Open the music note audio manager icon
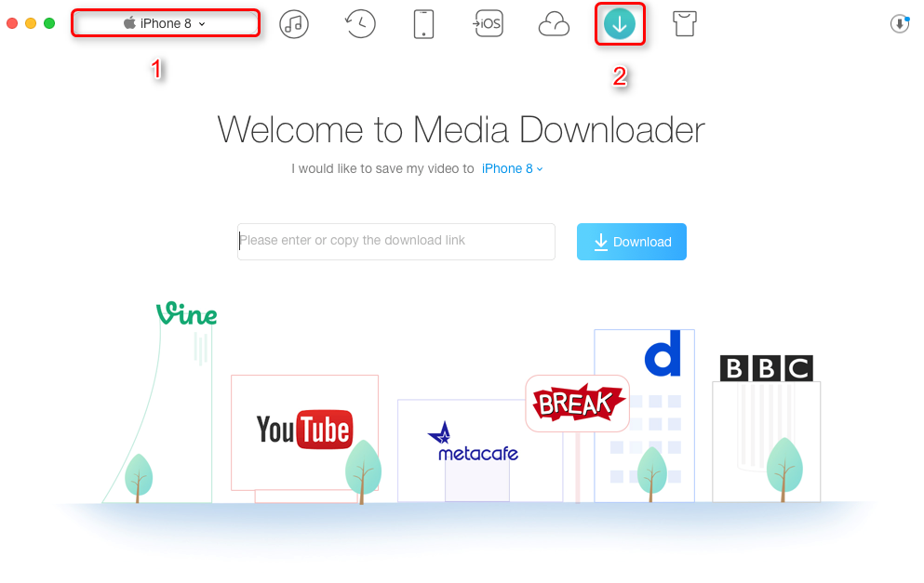 click(x=293, y=24)
